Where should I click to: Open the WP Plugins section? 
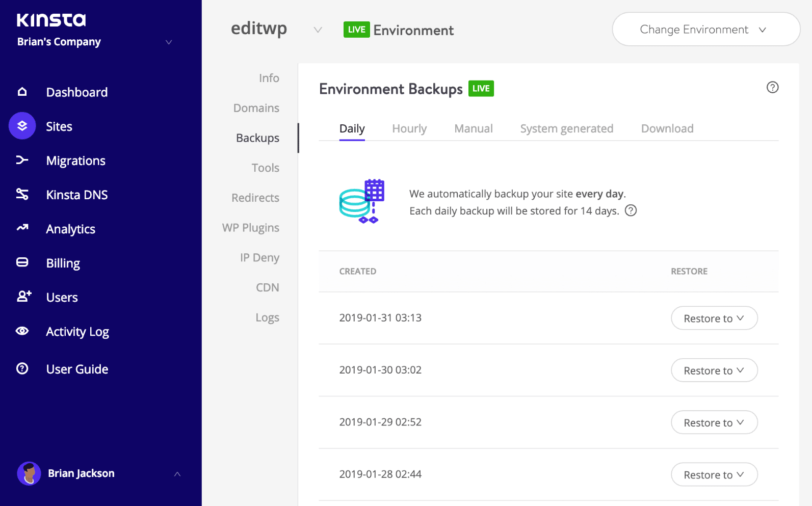coord(251,228)
